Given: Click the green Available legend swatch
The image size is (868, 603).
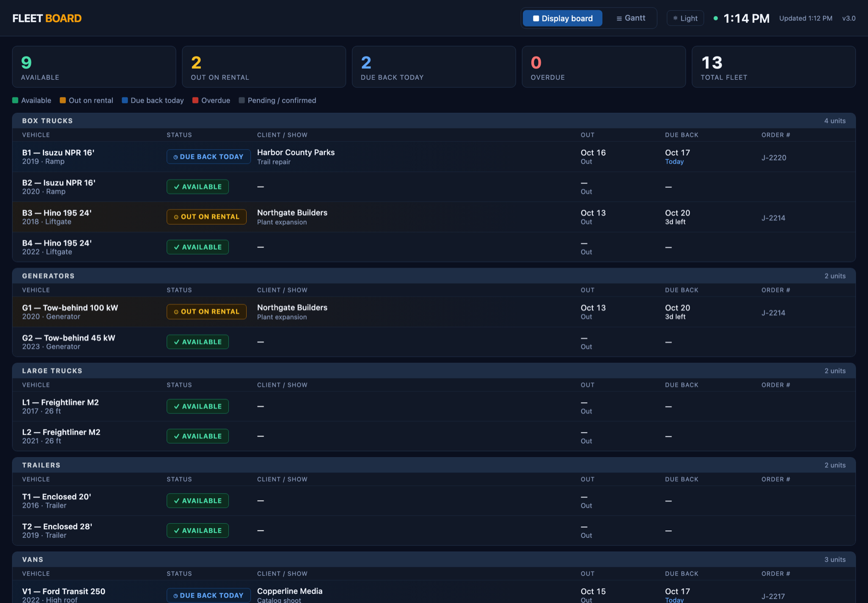Looking at the screenshot, I should pos(15,100).
